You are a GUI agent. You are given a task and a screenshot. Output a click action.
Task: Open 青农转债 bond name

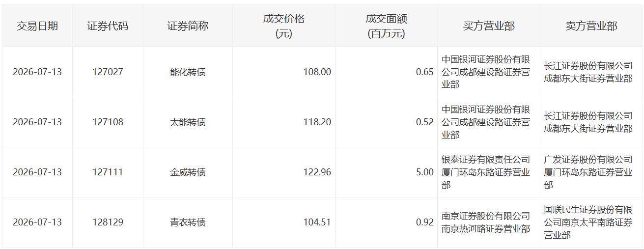(188, 222)
